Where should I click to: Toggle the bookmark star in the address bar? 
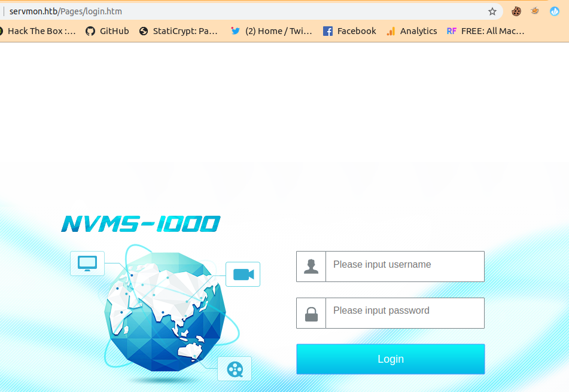point(492,11)
